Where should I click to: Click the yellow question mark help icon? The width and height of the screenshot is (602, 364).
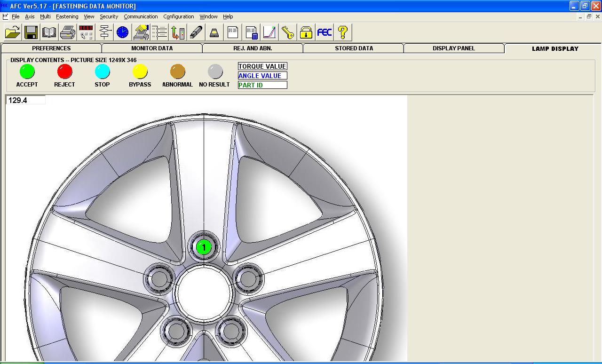click(x=343, y=32)
